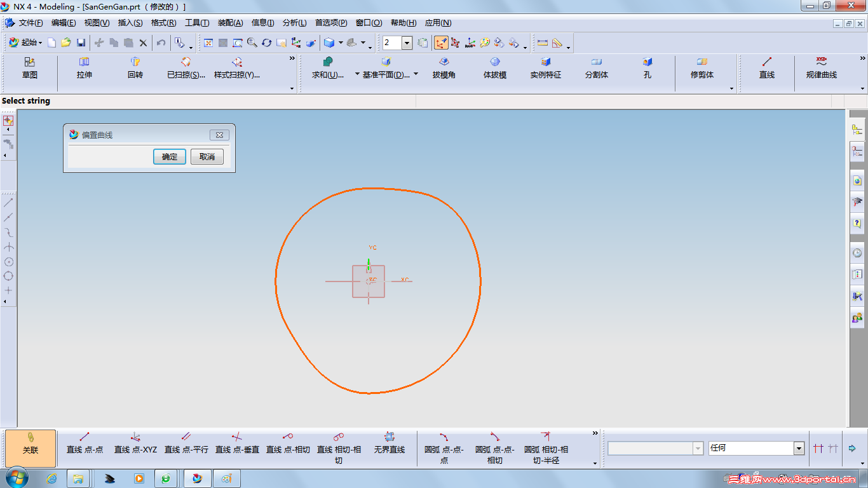Select 直线 点-XYZ line tool

click(135, 444)
